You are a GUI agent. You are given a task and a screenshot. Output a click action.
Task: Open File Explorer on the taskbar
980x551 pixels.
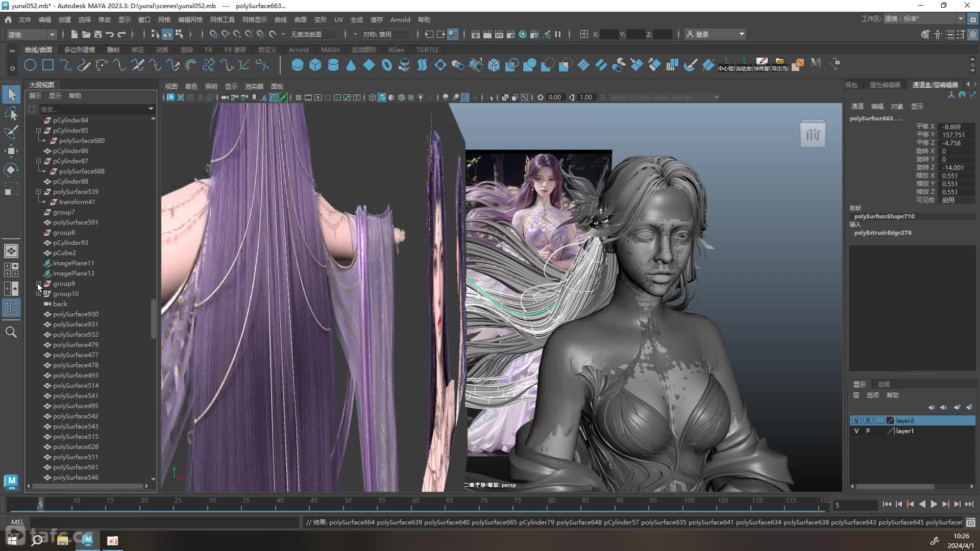click(62, 540)
